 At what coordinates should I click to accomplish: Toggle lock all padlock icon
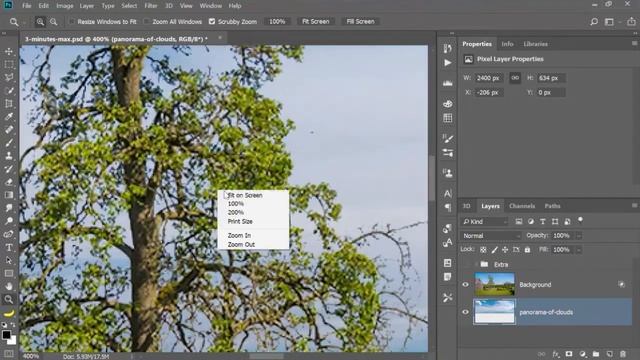pyautogui.click(x=527, y=250)
